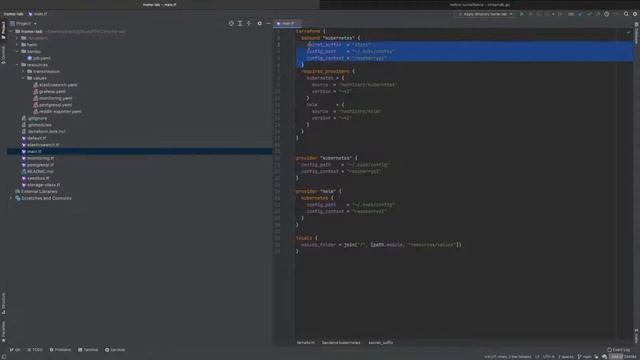Click LF line separator in status bar
Screen dimensions: 640x360
click(537, 357)
